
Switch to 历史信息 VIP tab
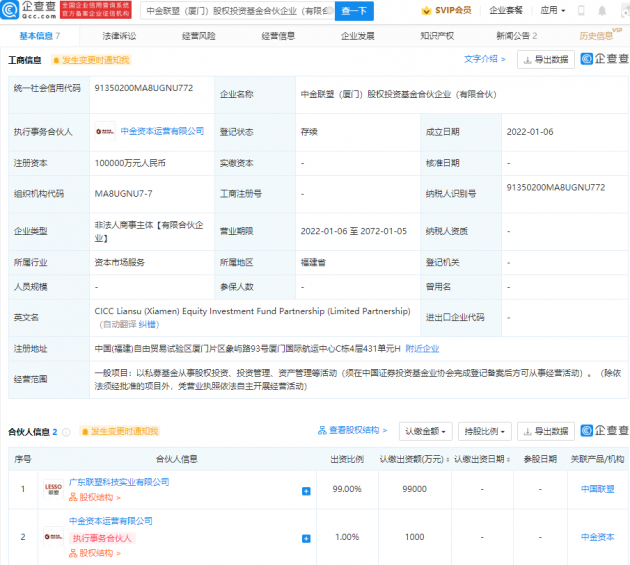click(x=600, y=35)
